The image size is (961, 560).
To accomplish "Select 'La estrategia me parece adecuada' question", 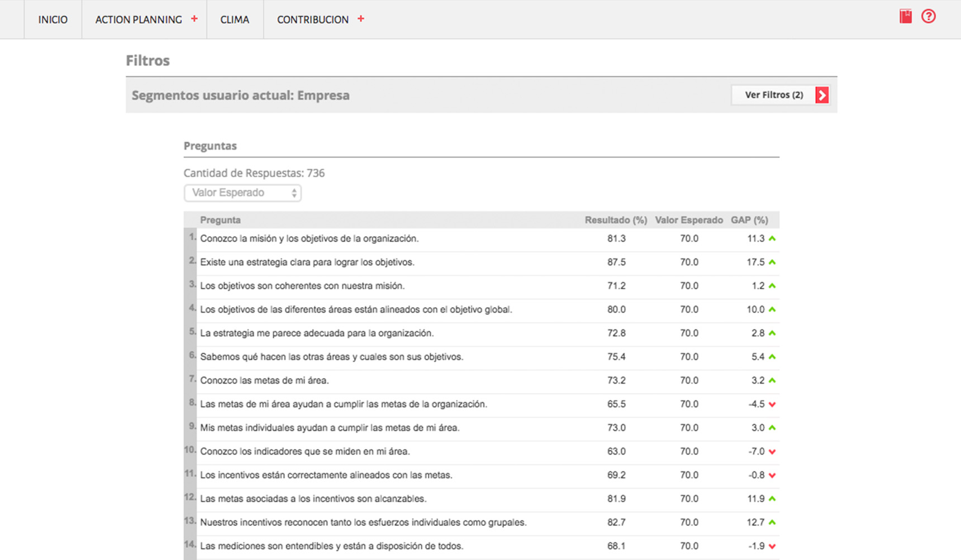I will (x=317, y=333).
